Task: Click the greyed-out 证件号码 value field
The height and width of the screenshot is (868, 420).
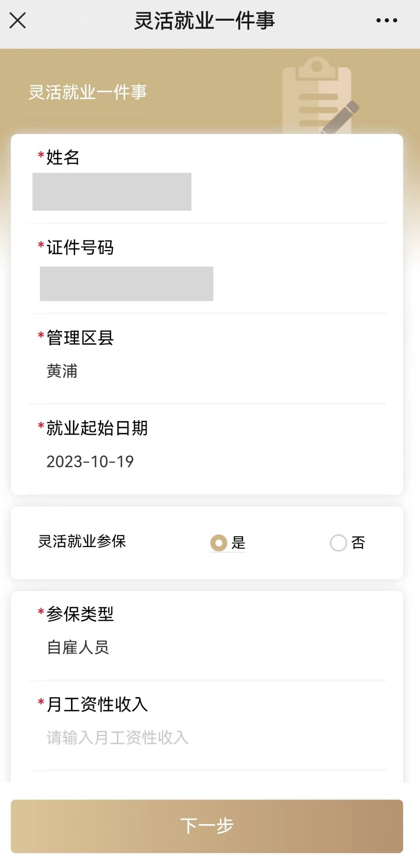Action: coord(126,284)
